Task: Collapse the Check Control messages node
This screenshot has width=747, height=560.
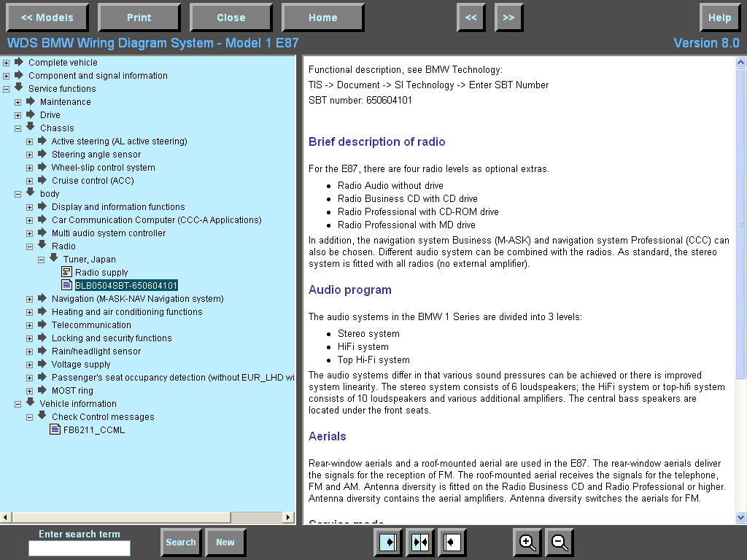Action: pyautogui.click(x=29, y=418)
